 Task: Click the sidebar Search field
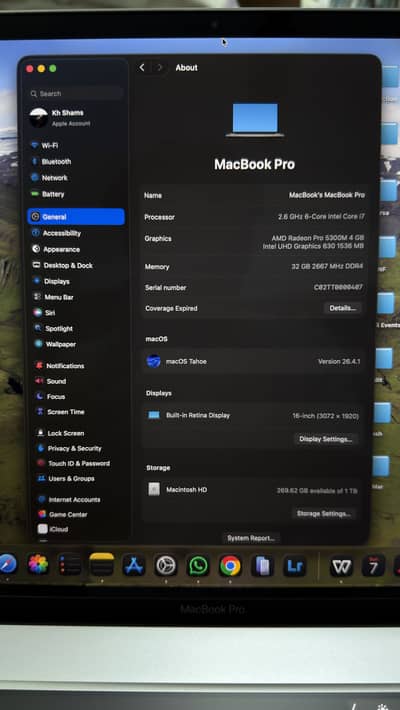[x=75, y=94]
